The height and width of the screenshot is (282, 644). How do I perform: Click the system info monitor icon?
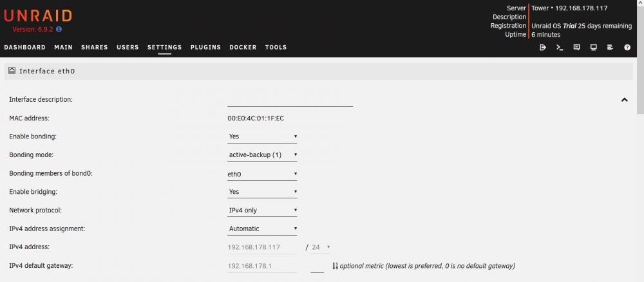[x=594, y=47]
